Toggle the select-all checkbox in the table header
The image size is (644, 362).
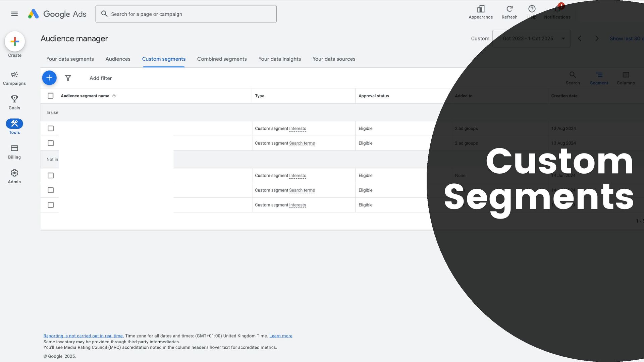point(51,96)
